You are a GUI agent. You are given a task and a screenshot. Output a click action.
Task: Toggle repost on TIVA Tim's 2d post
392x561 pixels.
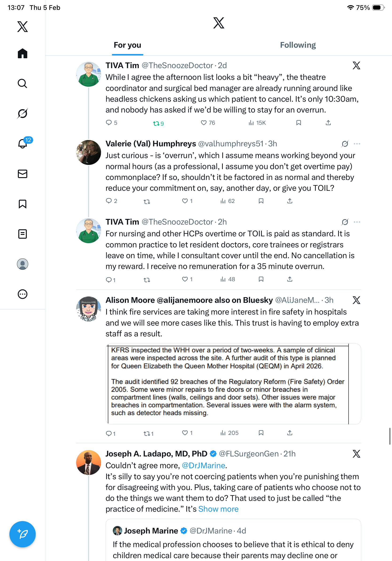pyautogui.click(x=158, y=123)
